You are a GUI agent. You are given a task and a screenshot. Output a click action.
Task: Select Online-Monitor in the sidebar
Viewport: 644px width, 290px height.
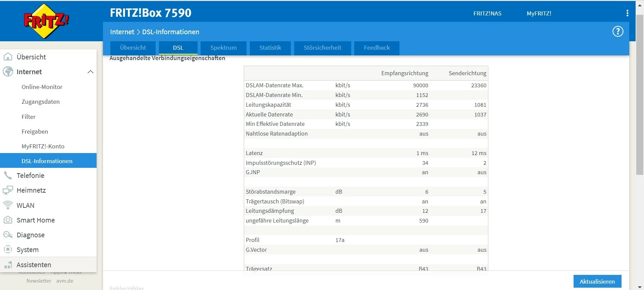coord(42,87)
